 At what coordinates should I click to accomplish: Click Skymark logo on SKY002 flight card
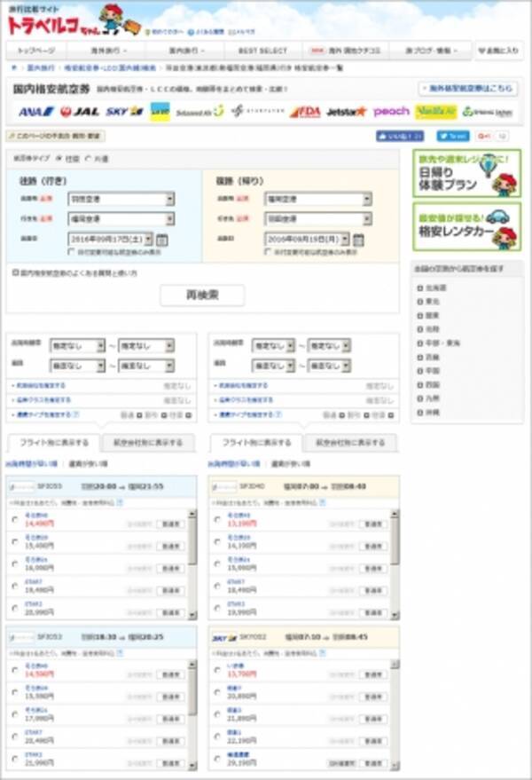coord(224,637)
